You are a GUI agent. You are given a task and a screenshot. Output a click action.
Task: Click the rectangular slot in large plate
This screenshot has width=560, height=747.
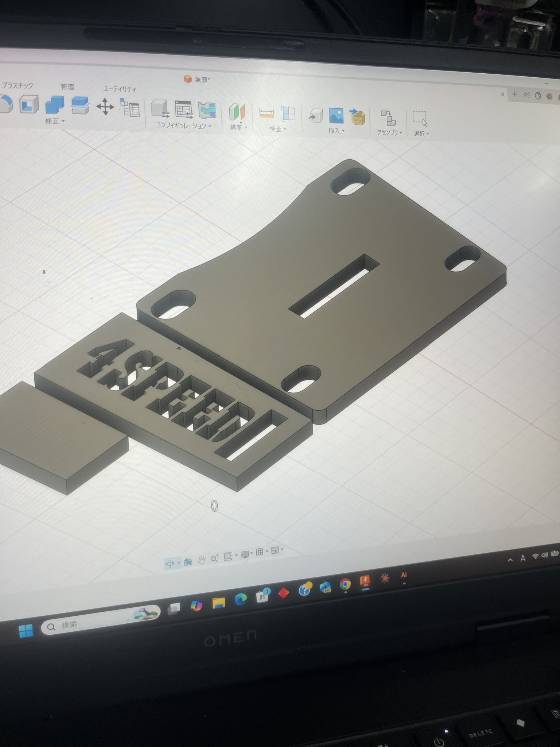334,286
